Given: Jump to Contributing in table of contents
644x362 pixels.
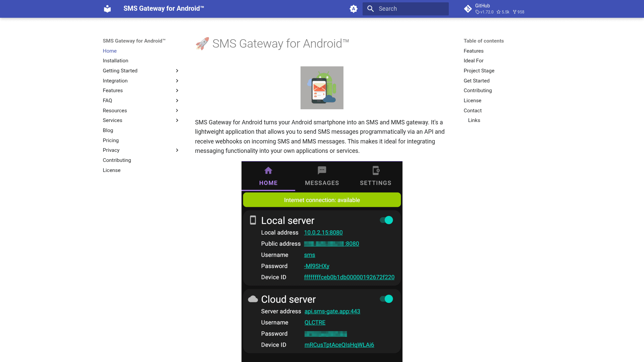Looking at the screenshot, I should [x=478, y=90].
